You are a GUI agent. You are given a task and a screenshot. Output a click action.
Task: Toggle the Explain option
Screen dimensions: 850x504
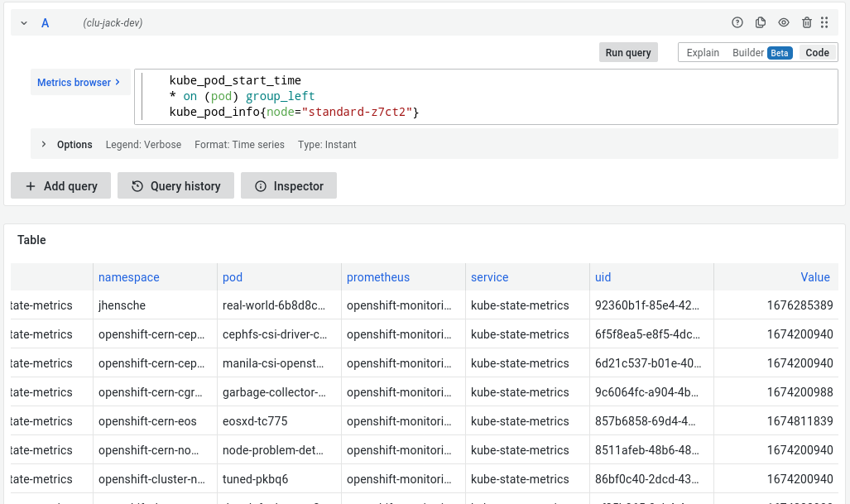pos(703,53)
